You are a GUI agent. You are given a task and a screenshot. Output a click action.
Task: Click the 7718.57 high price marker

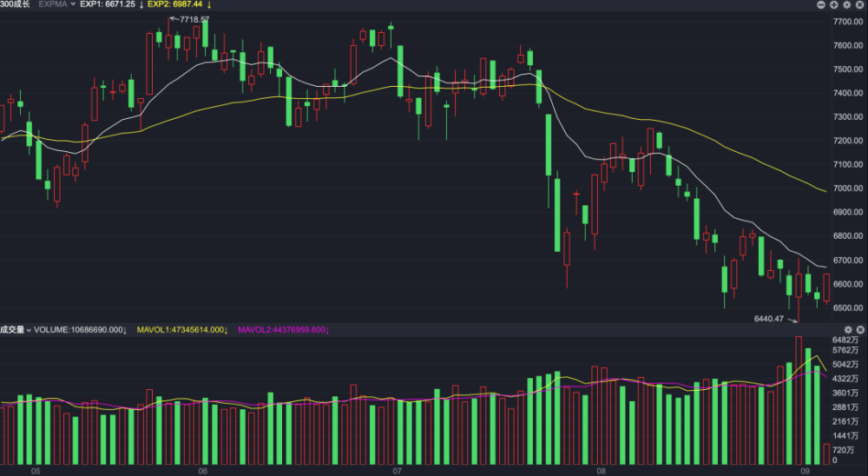pos(192,19)
